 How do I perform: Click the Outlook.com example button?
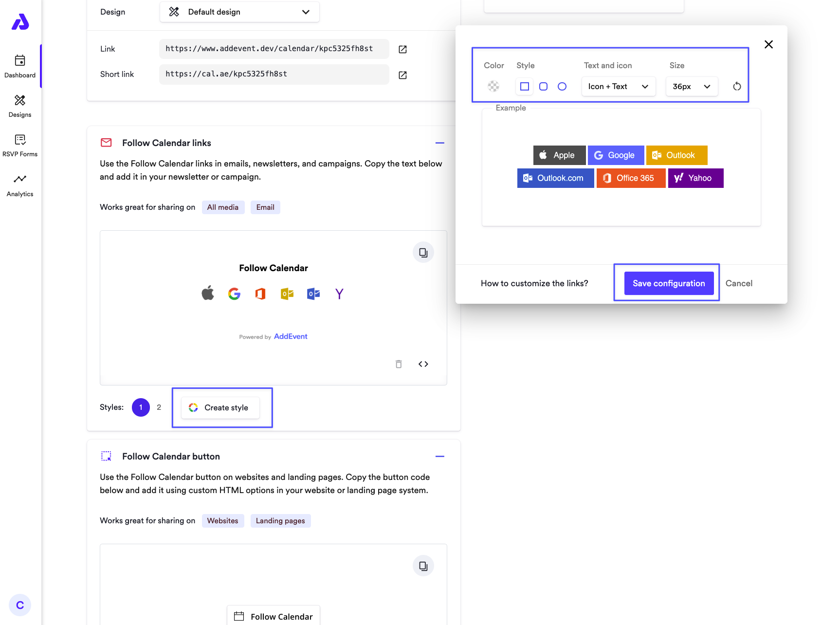[555, 178]
